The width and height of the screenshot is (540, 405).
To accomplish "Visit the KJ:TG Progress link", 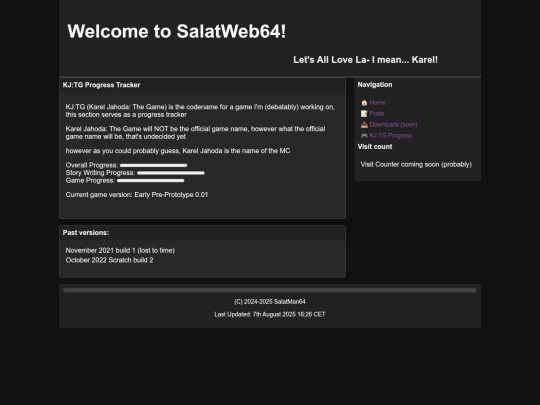I will tap(391, 136).
